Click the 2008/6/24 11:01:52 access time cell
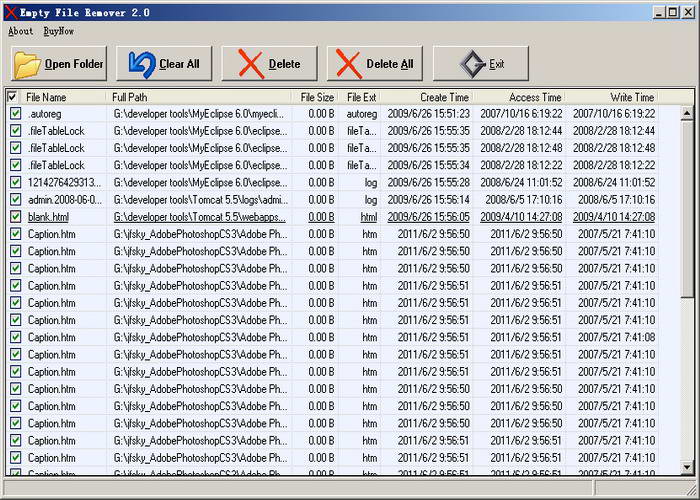Screen dimensions: 700x500 521,183
